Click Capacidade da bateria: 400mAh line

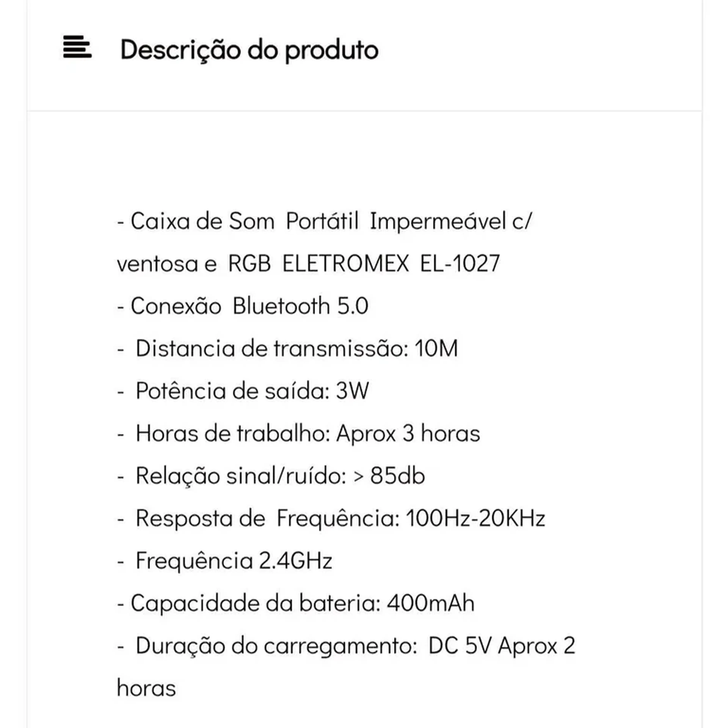click(x=296, y=603)
